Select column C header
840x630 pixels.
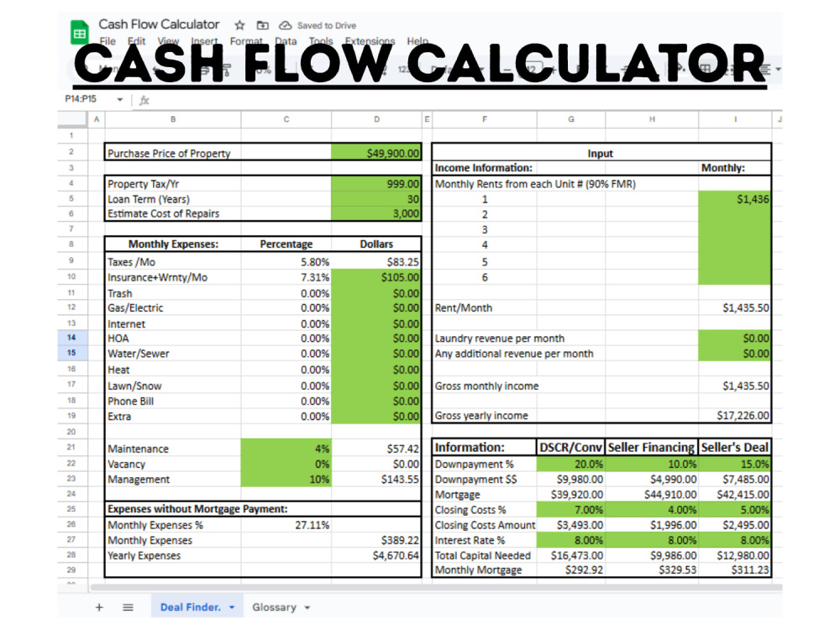[286, 119]
